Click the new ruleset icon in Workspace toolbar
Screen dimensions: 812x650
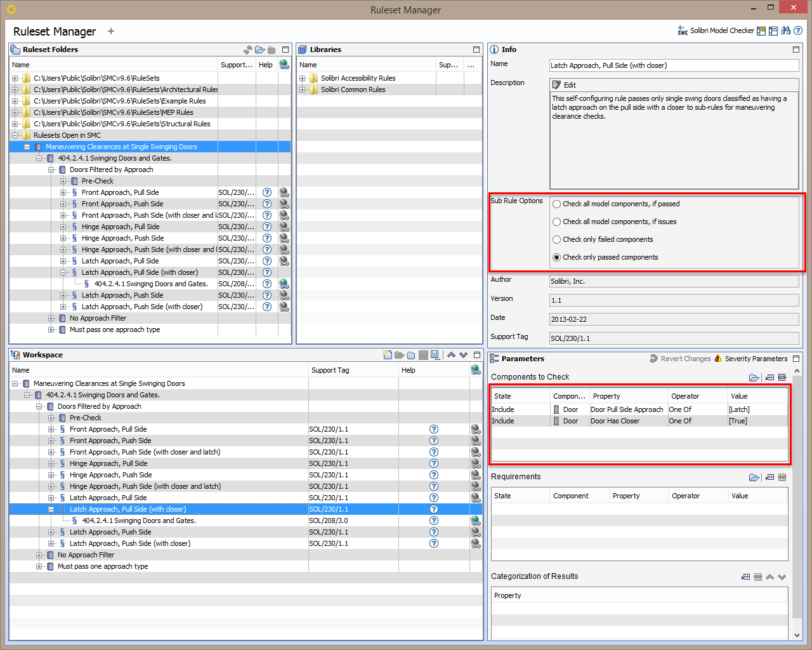pyautogui.click(x=388, y=355)
